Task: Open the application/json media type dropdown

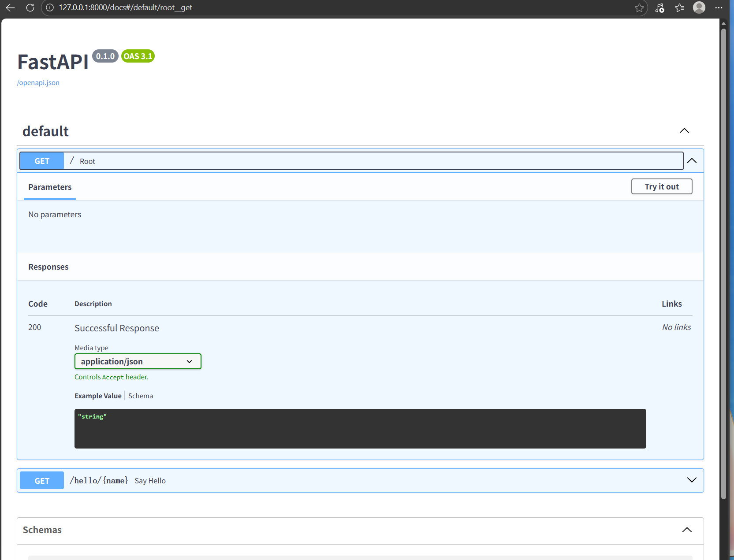Action: click(x=138, y=361)
